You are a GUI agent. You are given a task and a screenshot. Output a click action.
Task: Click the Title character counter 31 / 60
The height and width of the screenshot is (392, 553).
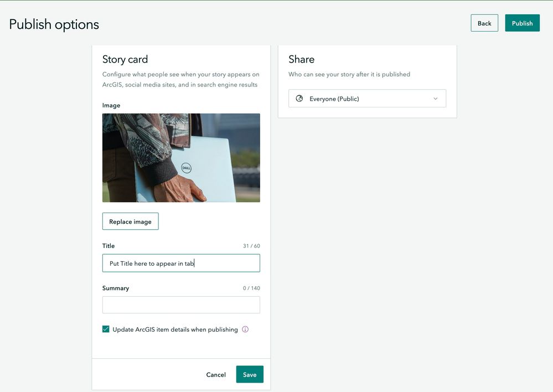pos(251,246)
